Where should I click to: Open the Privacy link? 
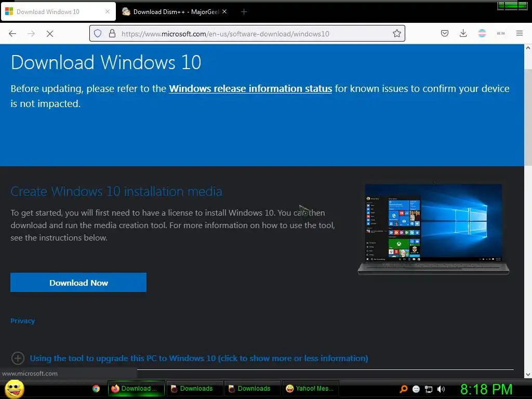tap(22, 321)
